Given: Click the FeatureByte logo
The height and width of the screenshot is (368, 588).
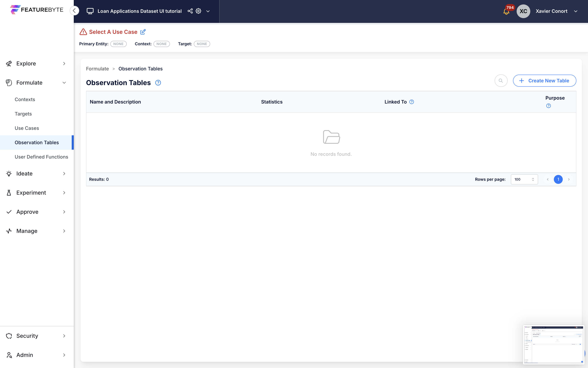Looking at the screenshot, I should (x=37, y=10).
